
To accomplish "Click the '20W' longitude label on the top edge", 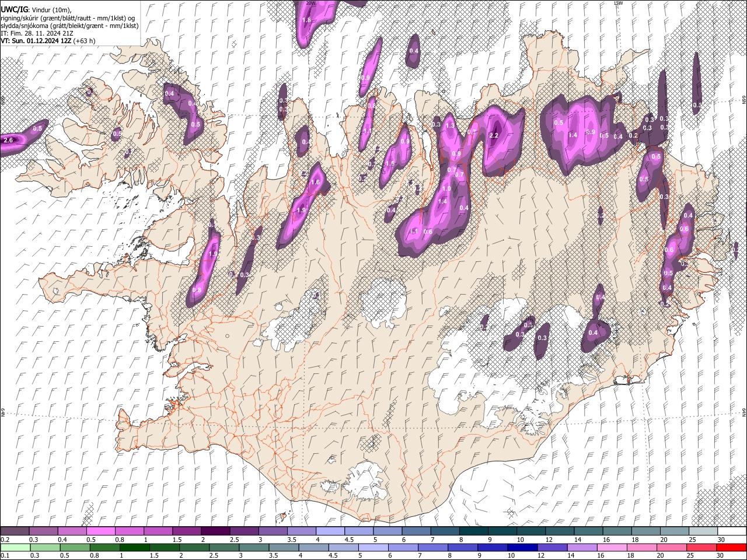I will 311,3.
